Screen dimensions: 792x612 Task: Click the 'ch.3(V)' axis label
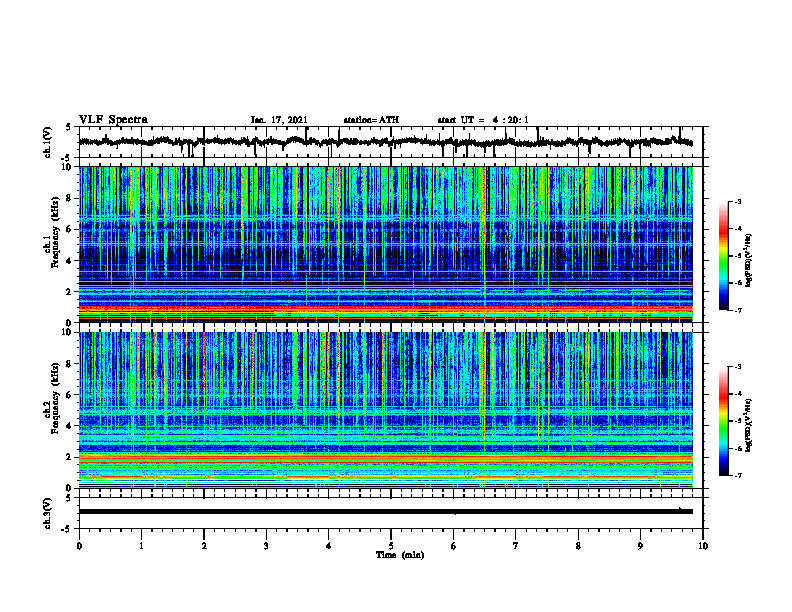pyautogui.click(x=47, y=513)
